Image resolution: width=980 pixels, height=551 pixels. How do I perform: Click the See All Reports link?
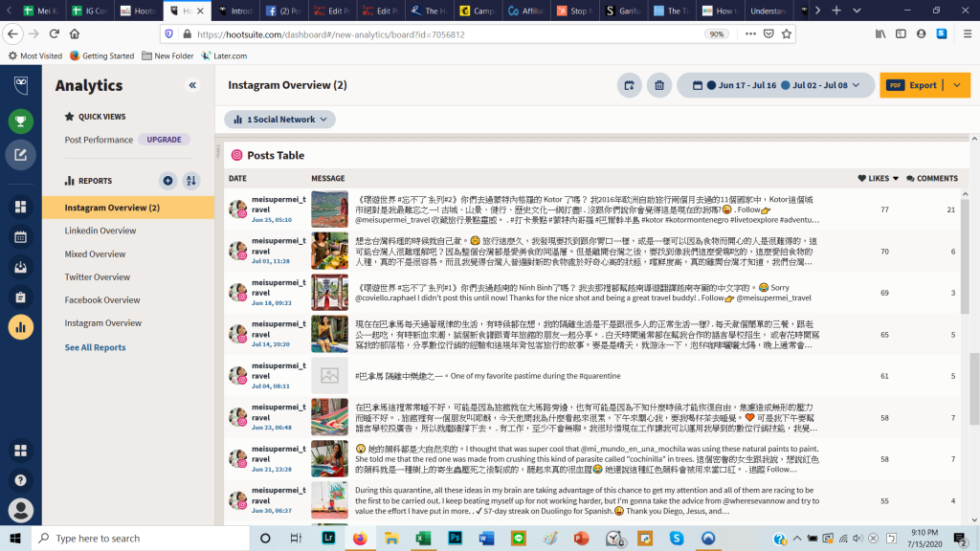[x=95, y=347]
